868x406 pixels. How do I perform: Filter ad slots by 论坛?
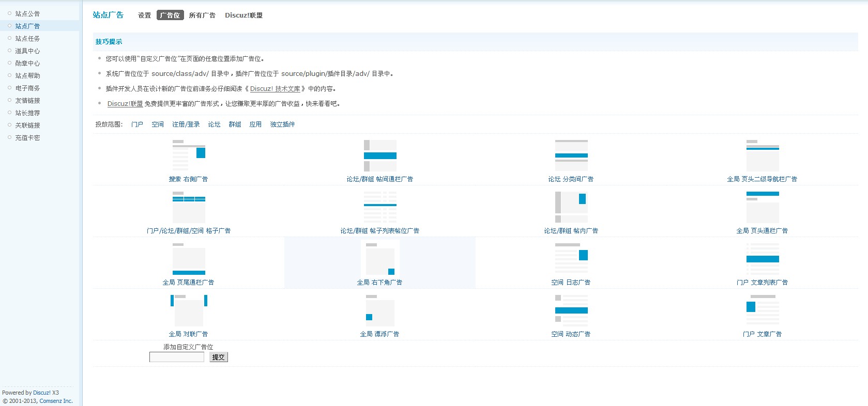coord(214,124)
